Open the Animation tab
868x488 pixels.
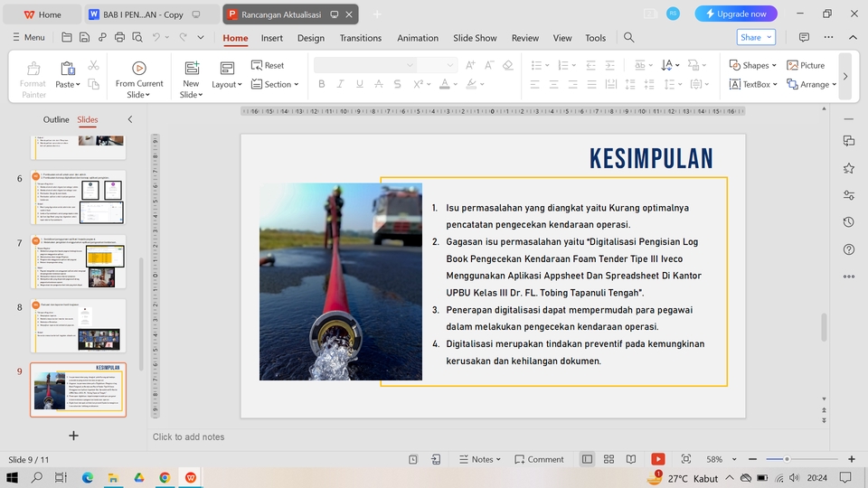coord(418,38)
